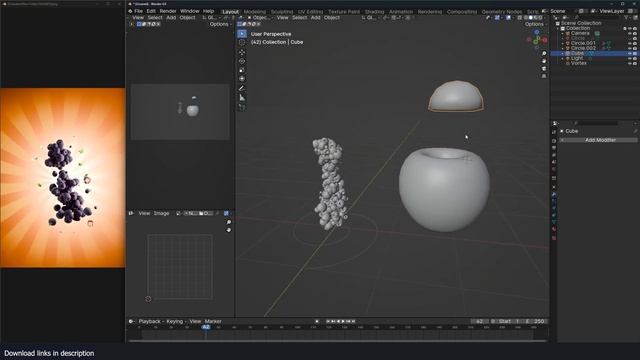The width and height of the screenshot is (640, 360).
Task: Toggle viewport visibility eye for Circle.001
Action: 630,43
